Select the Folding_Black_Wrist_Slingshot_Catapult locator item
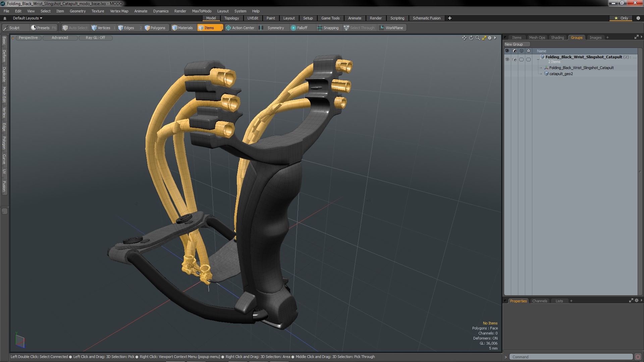The height and width of the screenshot is (362, 644). tap(581, 68)
